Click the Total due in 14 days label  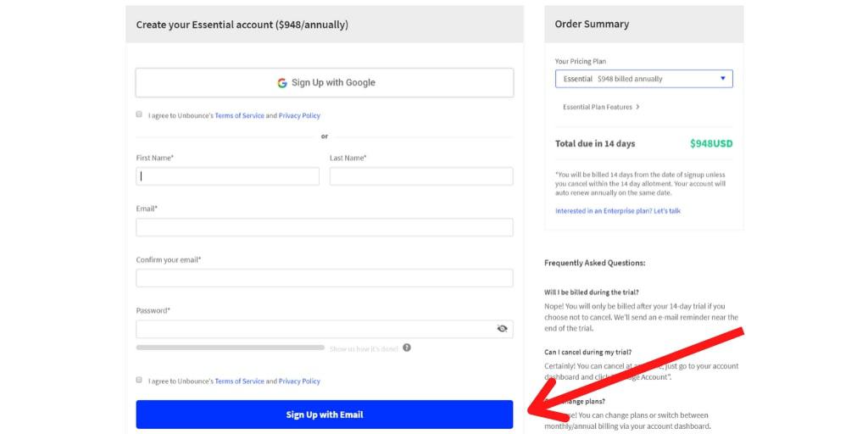click(595, 143)
